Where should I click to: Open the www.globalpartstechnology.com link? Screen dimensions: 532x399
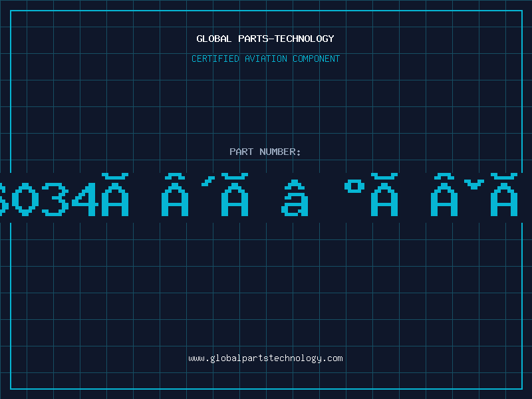click(265, 358)
